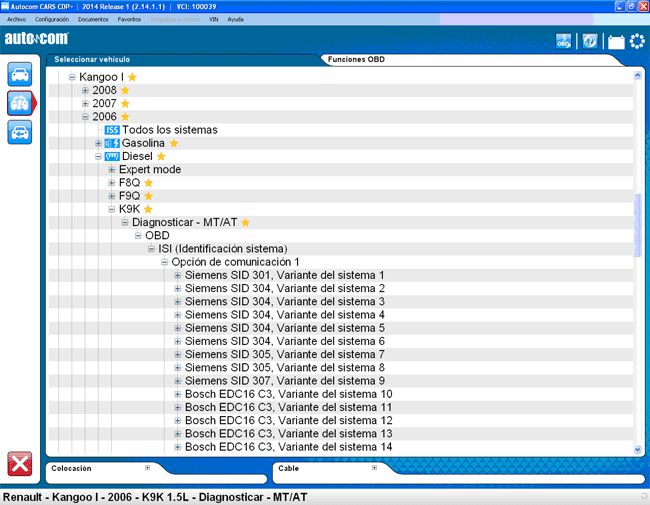Expand the Expert mode node
This screenshot has height=505, width=650.
(112, 170)
